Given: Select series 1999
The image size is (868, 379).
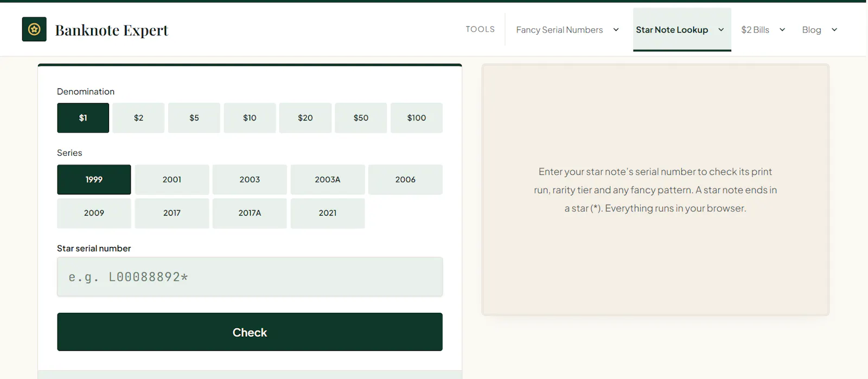Looking at the screenshot, I should click(94, 180).
